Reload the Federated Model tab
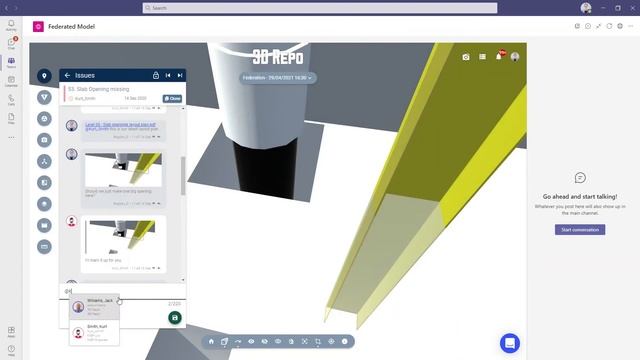 tap(609, 26)
